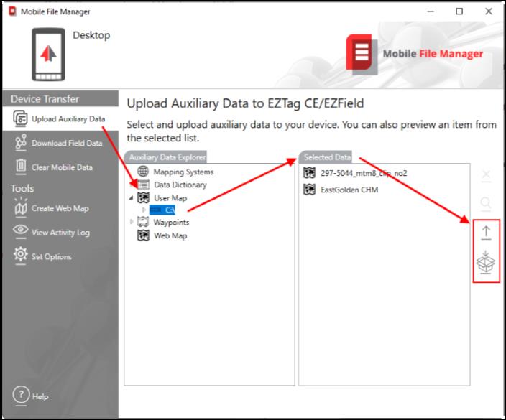The width and height of the screenshot is (506, 420).
Task: Select Data Dictionary tree node
Action: tap(180, 185)
